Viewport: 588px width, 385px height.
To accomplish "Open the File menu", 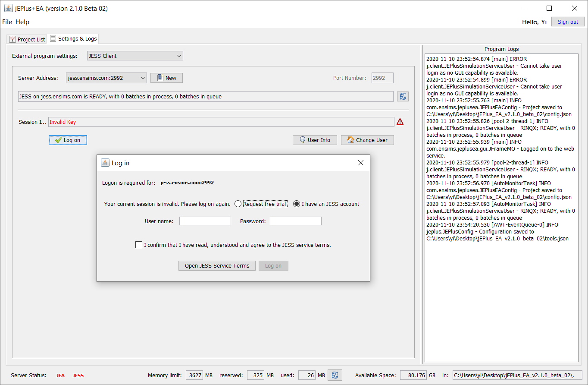I will click(x=7, y=22).
